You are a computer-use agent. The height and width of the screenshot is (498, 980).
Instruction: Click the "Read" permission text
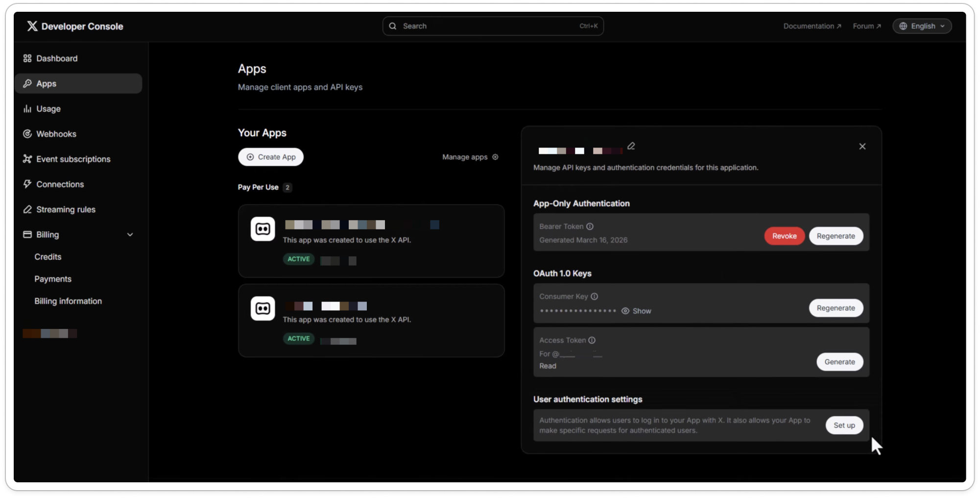[548, 366]
